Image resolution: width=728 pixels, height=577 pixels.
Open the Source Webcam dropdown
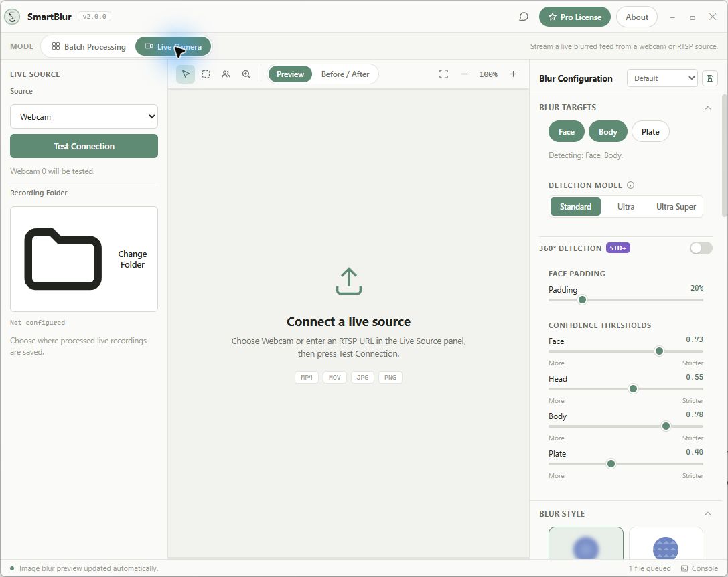tap(84, 116)
